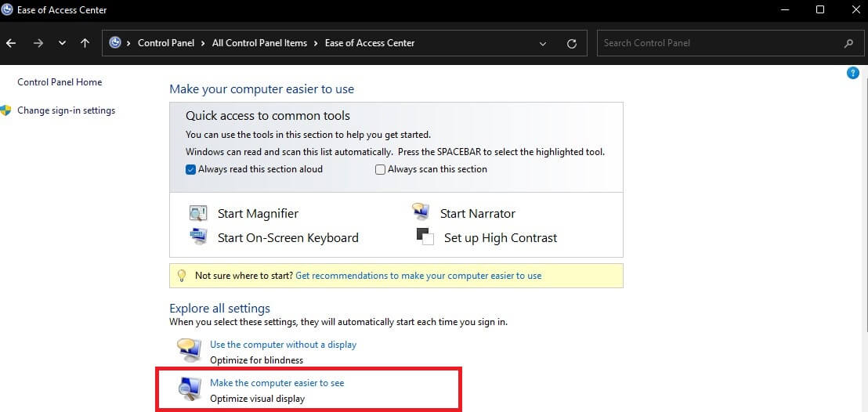The width and height of the screenshot is (868, 412).
Task: Click the Optimize visual display text
Action: pos(258,399)
